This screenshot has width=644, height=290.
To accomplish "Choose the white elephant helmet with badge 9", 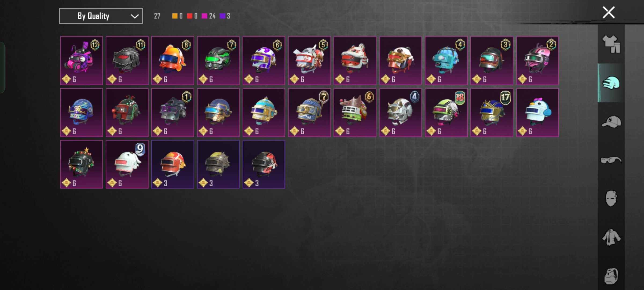I will click(x=127, y=164).
